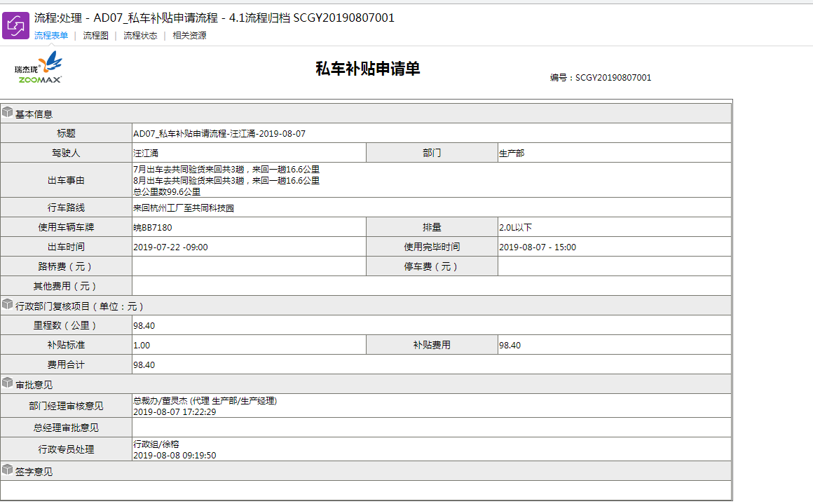This screenshot has width=813, height=504.
Task: Collapse the 基本信息 section header
Action: pos(34,114)
